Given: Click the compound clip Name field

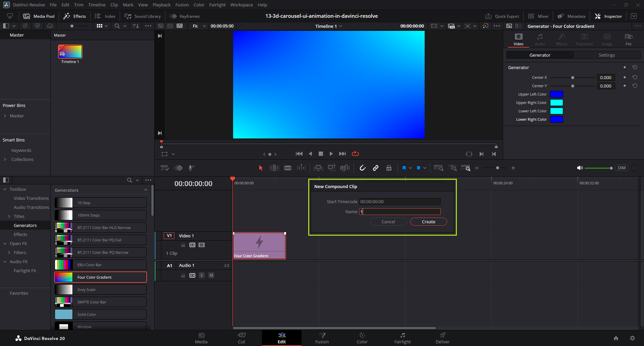Looking at the screenshot, I should (x=400, y=212).
